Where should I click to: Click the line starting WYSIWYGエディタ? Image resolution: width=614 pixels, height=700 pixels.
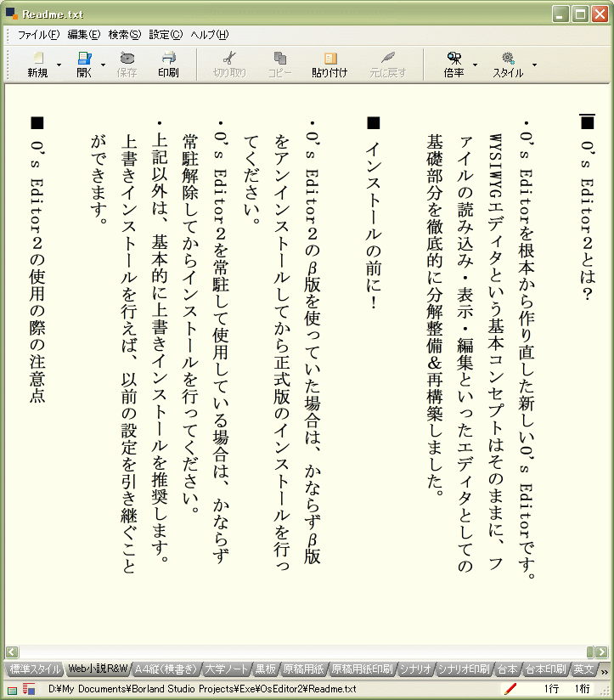[x=496, y=353]
